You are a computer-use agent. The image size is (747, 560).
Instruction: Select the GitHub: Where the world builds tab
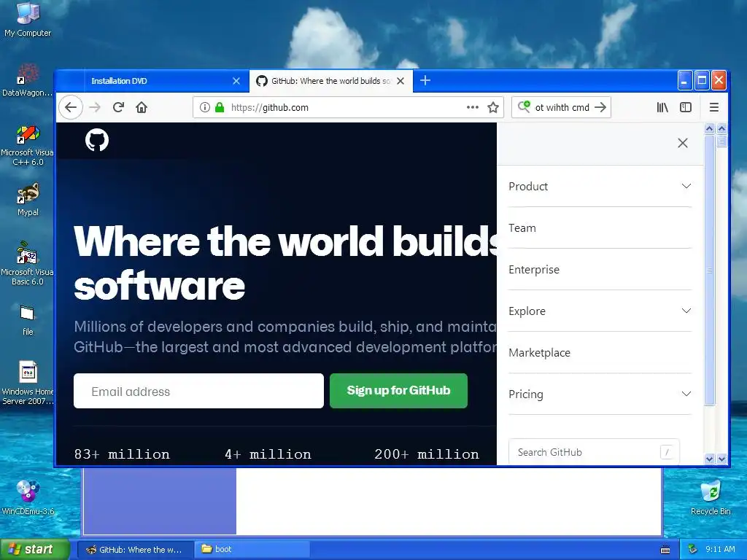tap(330, 81)
